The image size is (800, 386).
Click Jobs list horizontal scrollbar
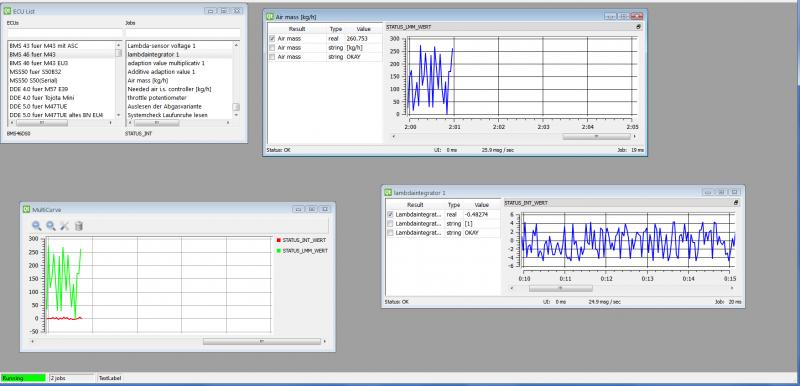click(x=157, y=123)
